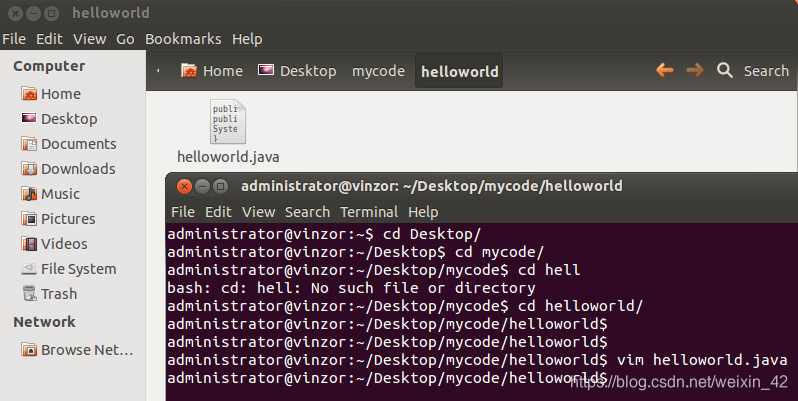Open Documents folder in sidebar
This screenshot has height=401, width=798.
click(x=69, y=144)
